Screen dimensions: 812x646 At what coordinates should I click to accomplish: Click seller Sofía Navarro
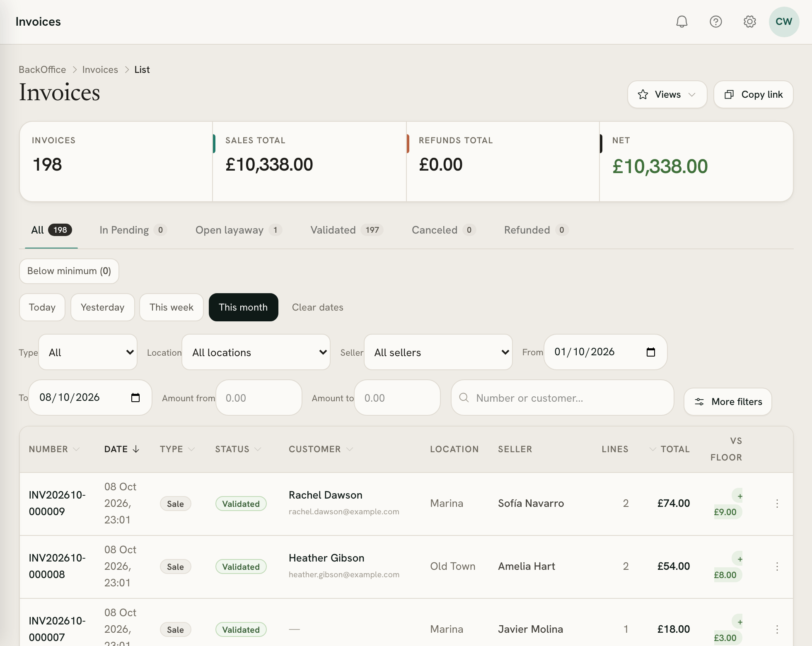pos(531,504)
